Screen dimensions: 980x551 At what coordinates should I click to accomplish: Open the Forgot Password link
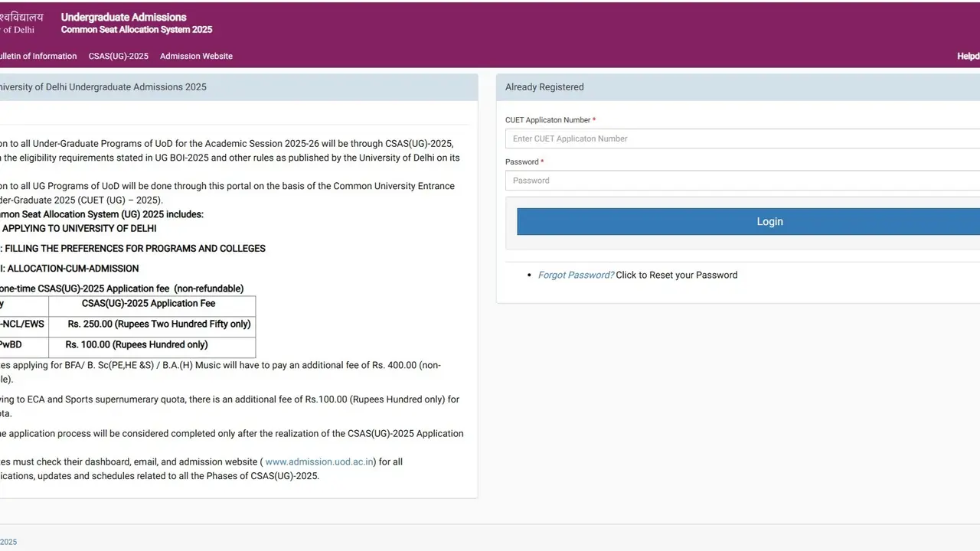(x=575, y=275)
